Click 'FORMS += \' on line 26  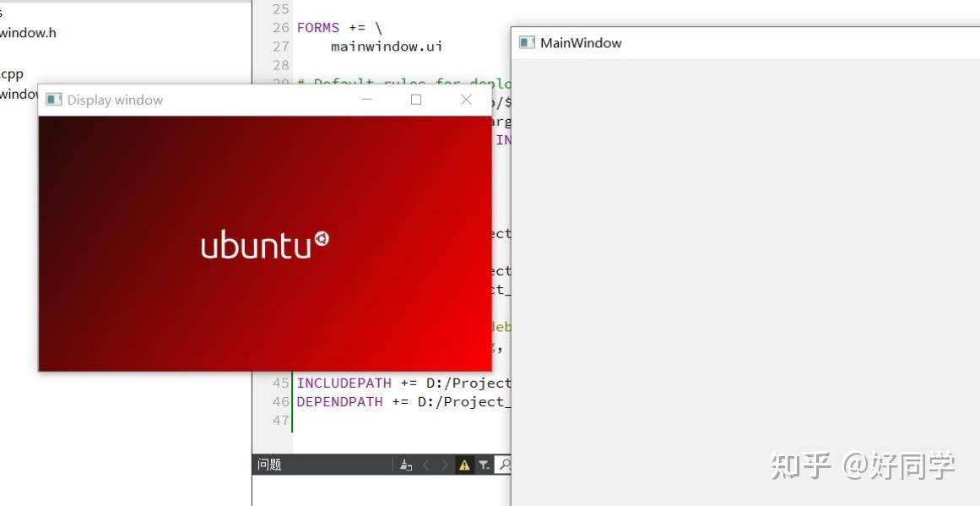tap(339, 28)
